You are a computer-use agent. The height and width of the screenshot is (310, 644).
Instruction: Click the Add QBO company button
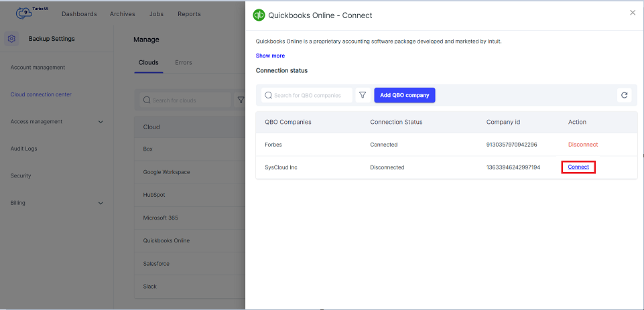[x=405, y=95]
